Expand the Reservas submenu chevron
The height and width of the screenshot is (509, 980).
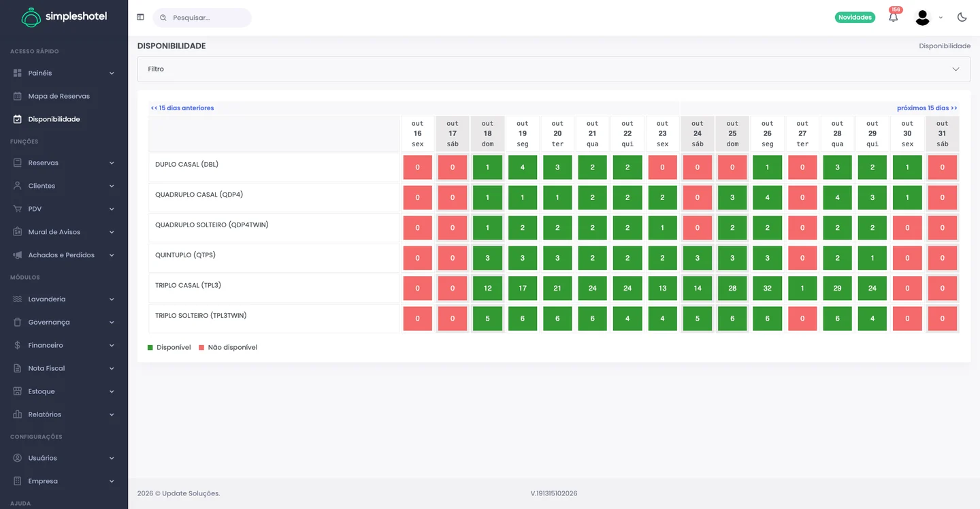(x=112, y=163)
